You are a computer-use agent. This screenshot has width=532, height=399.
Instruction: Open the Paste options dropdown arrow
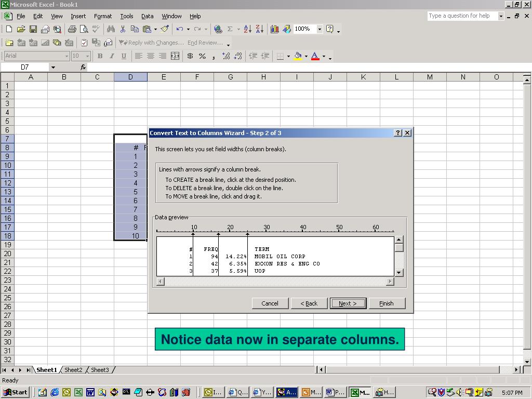(155, 29)
